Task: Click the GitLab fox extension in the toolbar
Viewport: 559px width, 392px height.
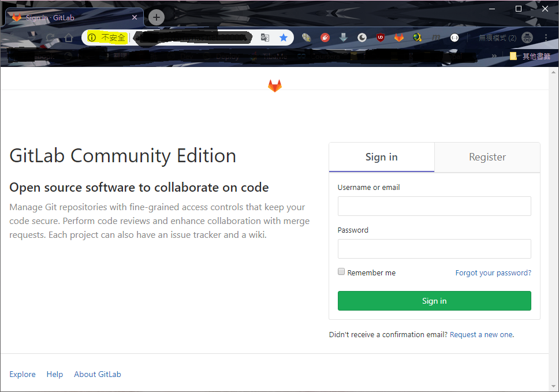Action: 400,37
